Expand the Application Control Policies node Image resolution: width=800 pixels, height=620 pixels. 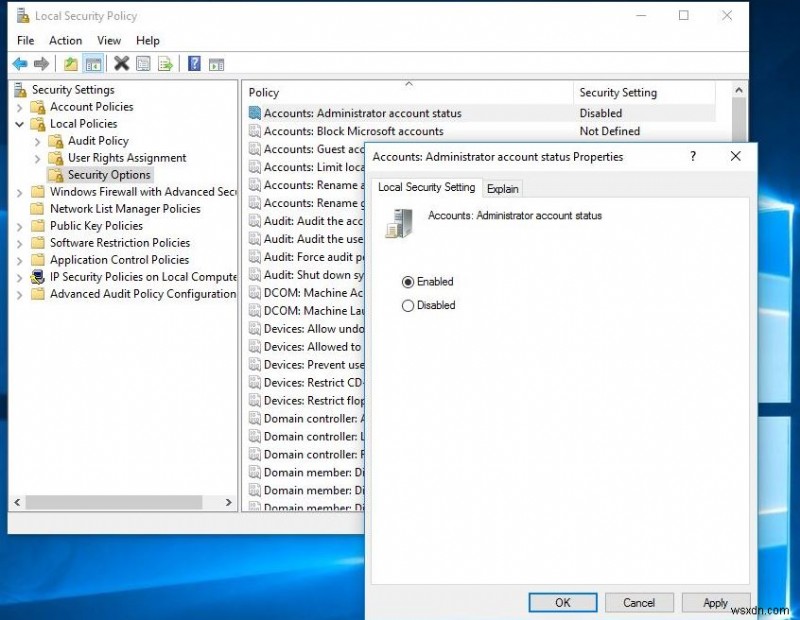(x=18, y=259)
